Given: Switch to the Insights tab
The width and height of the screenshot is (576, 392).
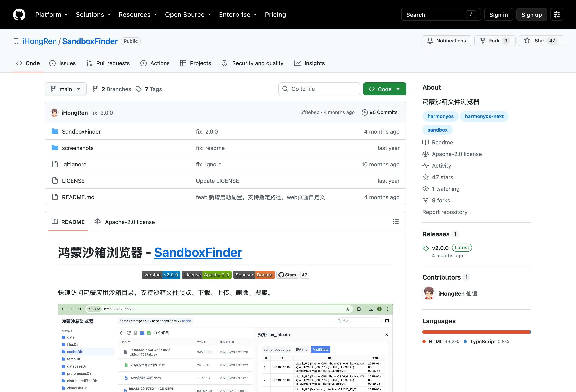Looking at the screenshot, I should point(309,63).
